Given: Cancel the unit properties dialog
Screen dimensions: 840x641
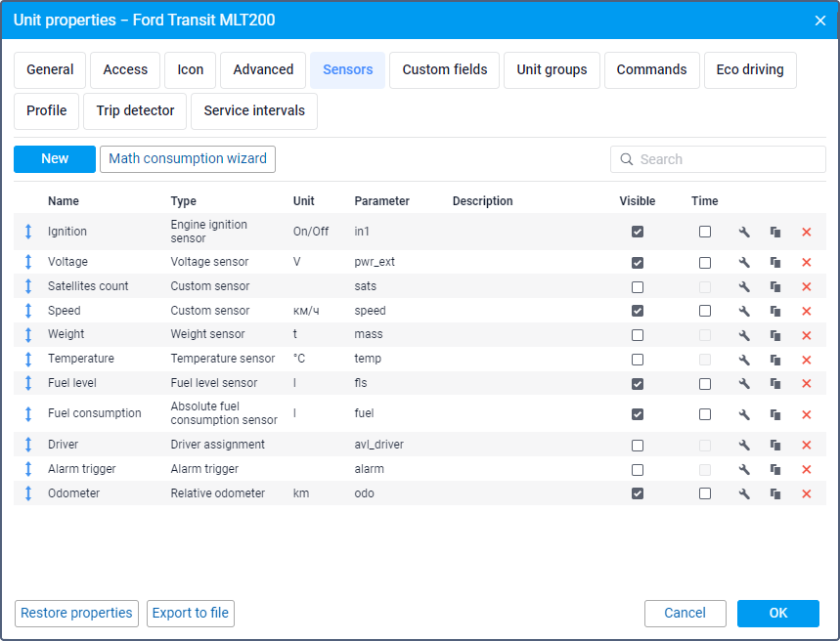Looking at the screenshot, I should [x=685, y=614].
